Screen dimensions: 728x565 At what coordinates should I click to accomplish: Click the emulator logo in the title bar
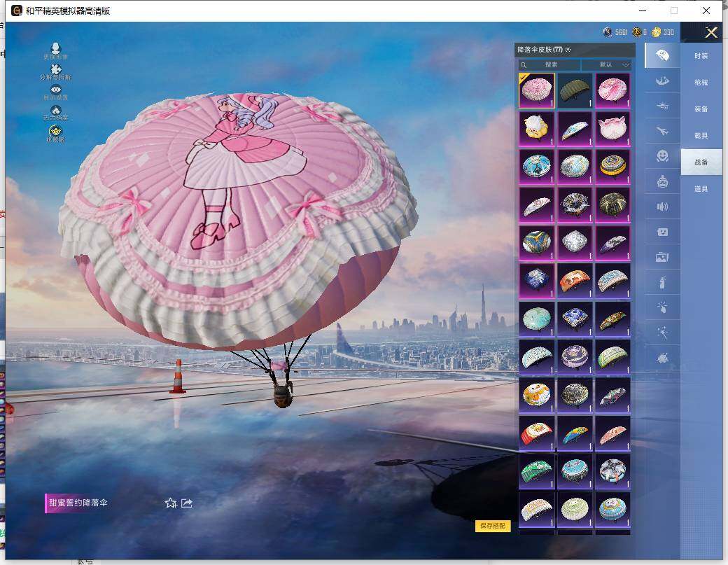16,11
